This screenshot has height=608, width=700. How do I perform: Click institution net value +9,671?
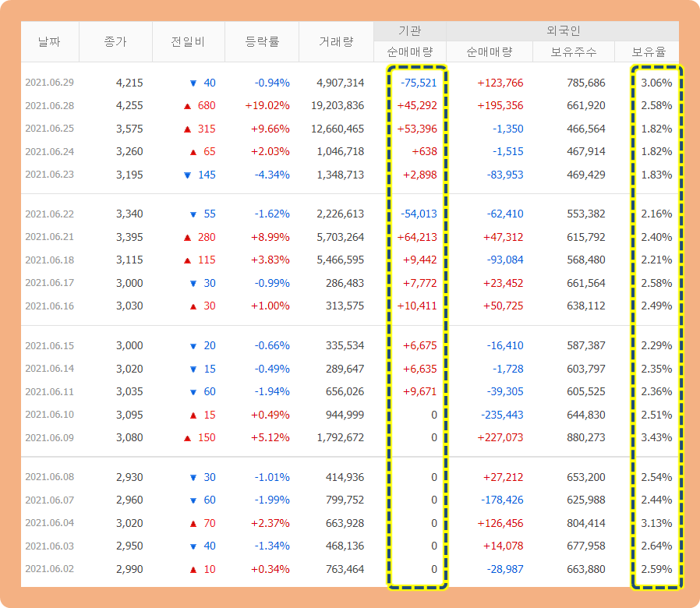coord(419,391)
